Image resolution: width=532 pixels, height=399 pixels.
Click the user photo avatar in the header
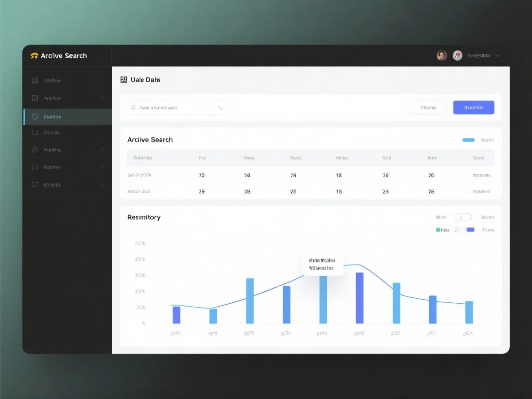coord(442,55)
